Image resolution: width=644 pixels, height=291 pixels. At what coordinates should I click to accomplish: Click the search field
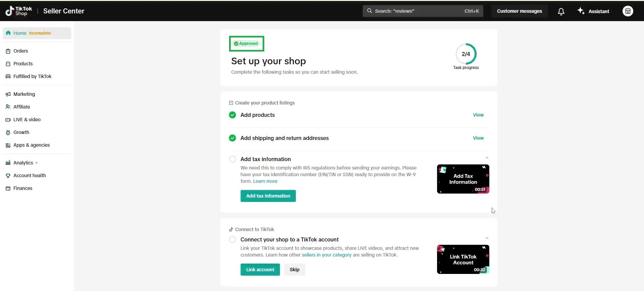coord(423,11)
